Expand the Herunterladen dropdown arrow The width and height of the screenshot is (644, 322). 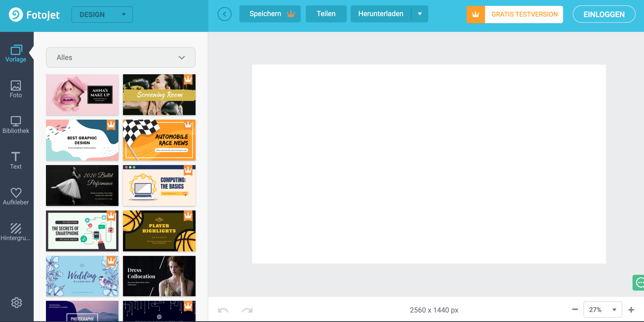click(x=420, y=14)
